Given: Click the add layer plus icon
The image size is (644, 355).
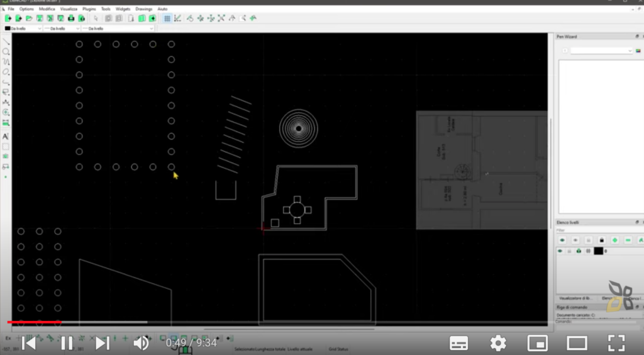Looking at the screenshot, I should pyautogui.click(x=615, y=240).
